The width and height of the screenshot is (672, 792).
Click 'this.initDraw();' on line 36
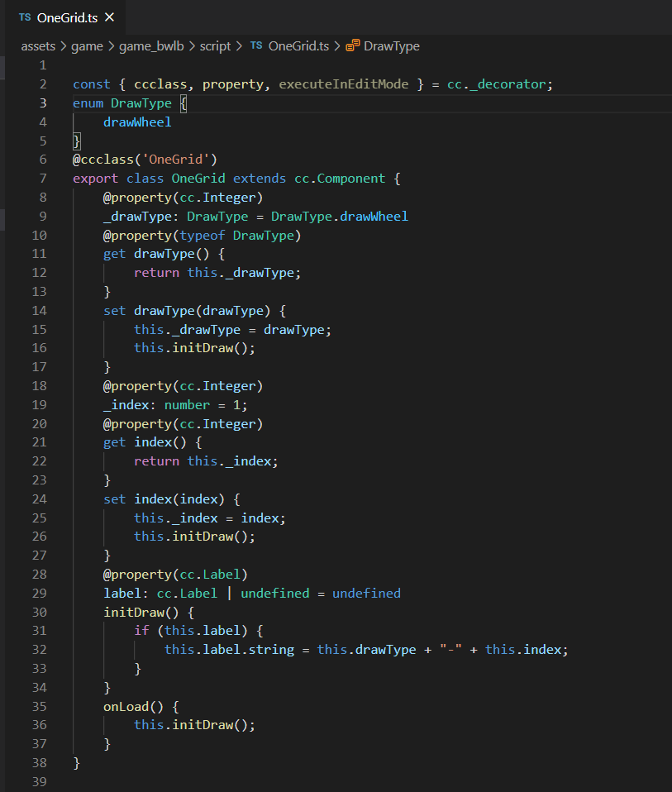194,725
